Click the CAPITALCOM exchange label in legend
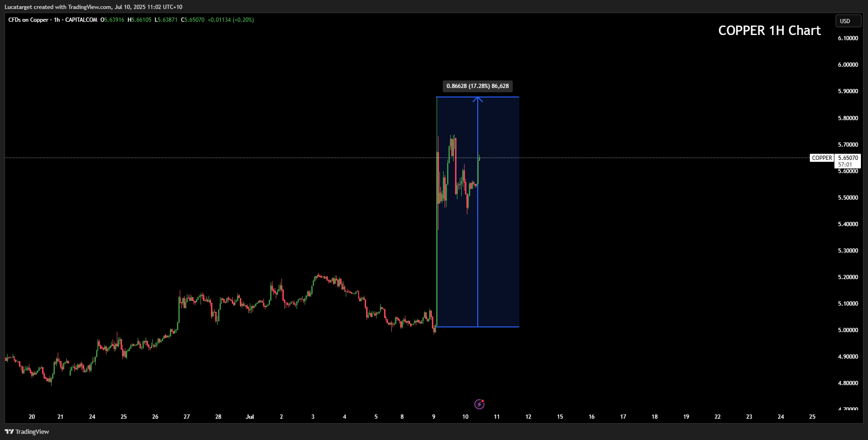Image resolution: width=868 pixels, height=440 pixels. 81,20
